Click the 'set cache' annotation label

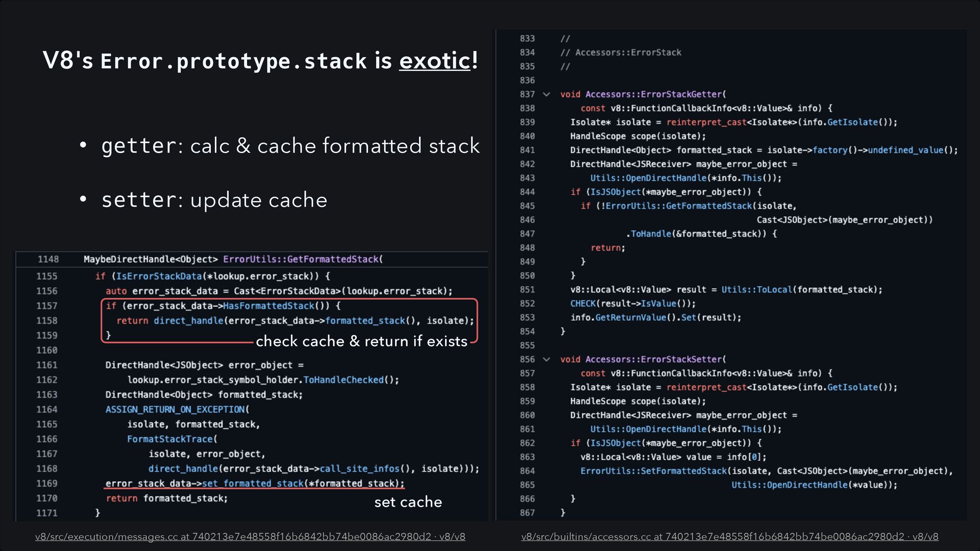(x=408, y=502)
